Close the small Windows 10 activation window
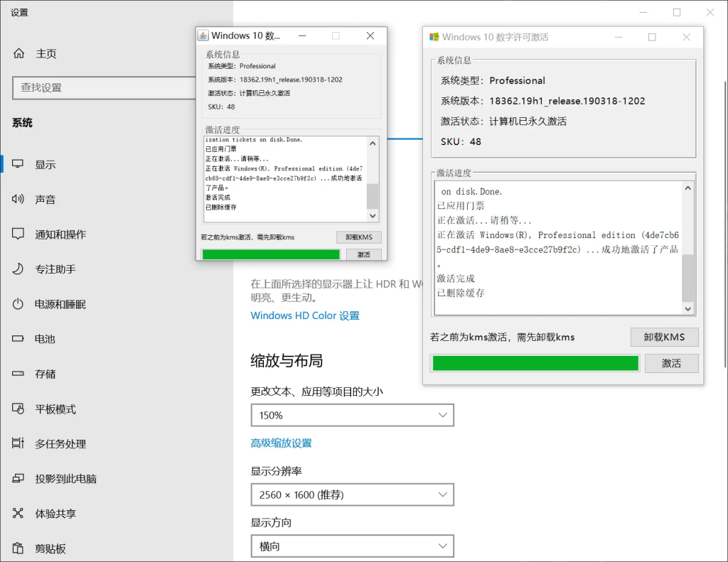 (370, 36)
